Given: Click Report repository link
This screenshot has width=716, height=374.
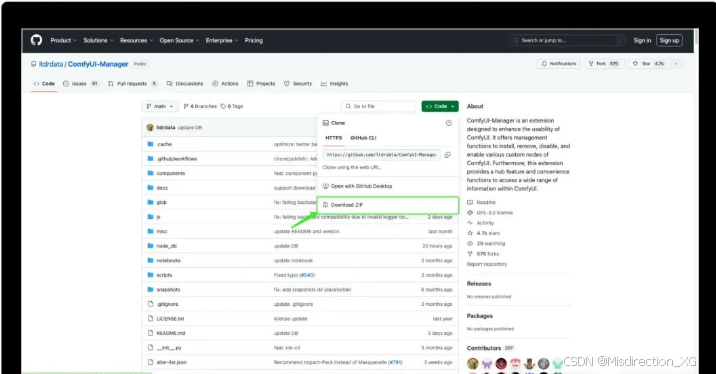Looking at the screenshot, I should (487, 264).
